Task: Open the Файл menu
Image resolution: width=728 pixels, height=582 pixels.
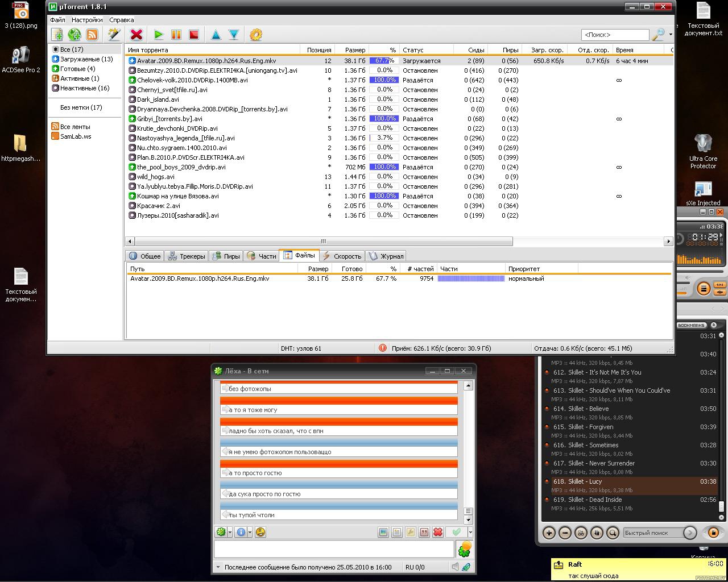Action: [57, 20]
